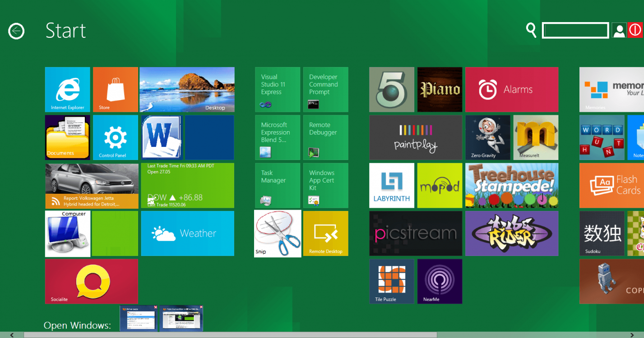Open the Alarms tile
This screenshot has height=338, width=644.
[512, 90]
